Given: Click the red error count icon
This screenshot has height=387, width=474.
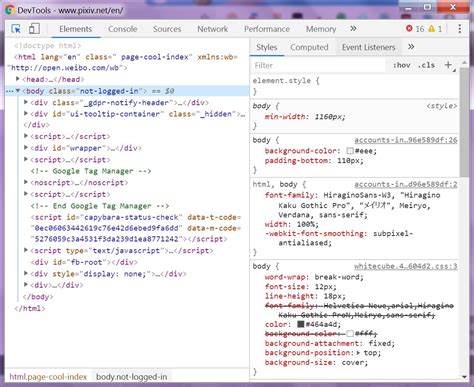Looking at the screenshot, I should point(409,29).
